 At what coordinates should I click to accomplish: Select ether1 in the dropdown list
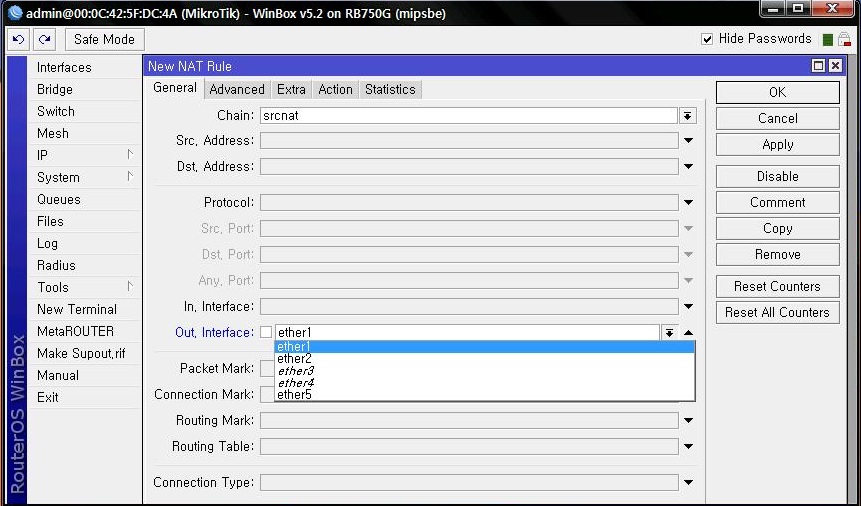pyautogui.click(x=485, y=347)
